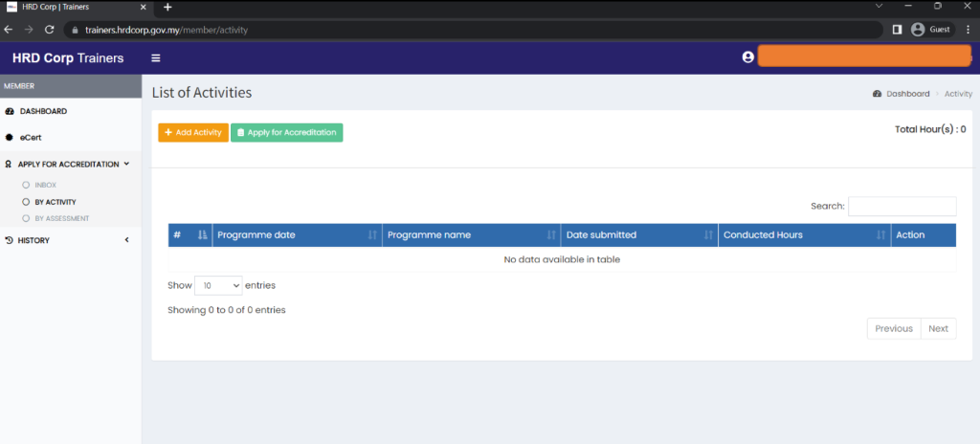
Task: Click the hamburger menu icon in header
Action: pos(156,57)
